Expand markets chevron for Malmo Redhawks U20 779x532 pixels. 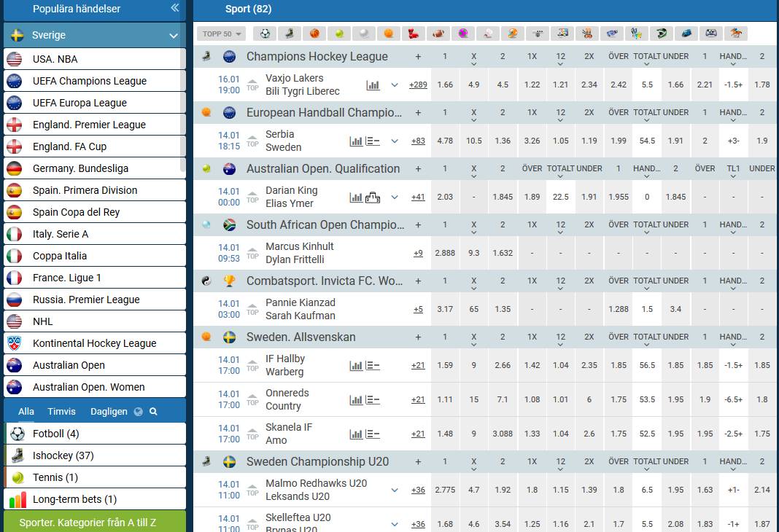point(395,490)
